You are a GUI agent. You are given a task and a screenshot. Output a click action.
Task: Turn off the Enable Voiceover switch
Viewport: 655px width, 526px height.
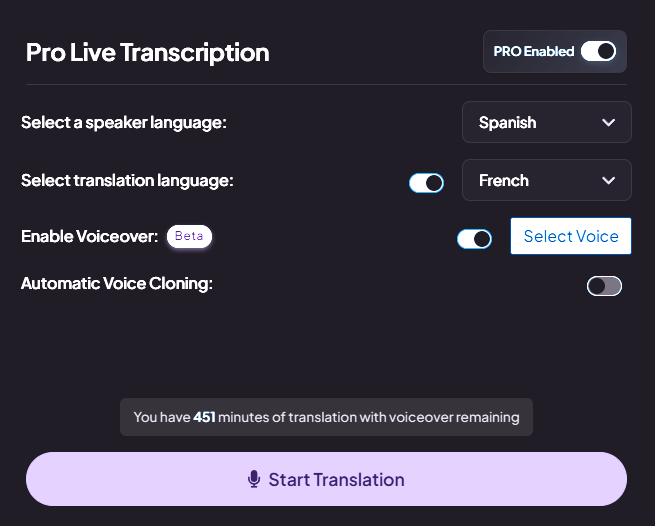click(x=474, y=239)
